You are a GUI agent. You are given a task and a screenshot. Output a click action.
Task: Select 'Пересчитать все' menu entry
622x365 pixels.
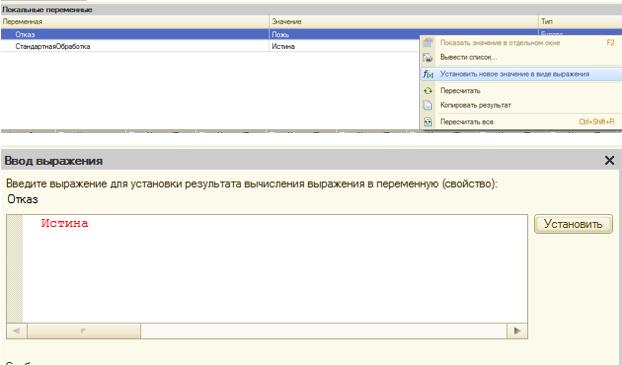(520, 122)
